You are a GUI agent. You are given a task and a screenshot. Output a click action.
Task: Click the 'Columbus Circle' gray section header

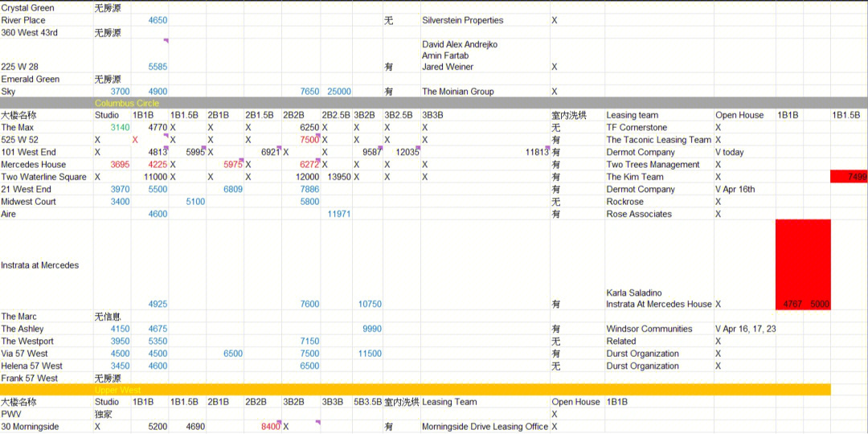[127, 103]
